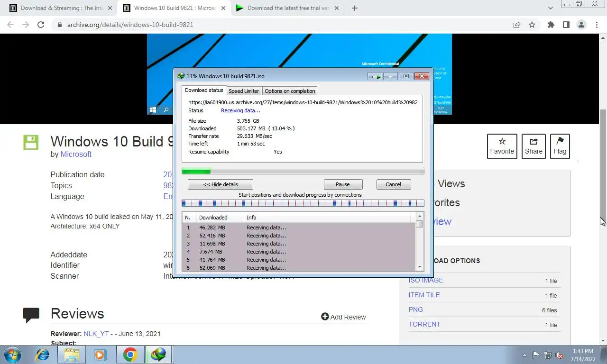Open reviewer NLK_YT profile
This screenshot has width=607, height=364.
(96, 334)
